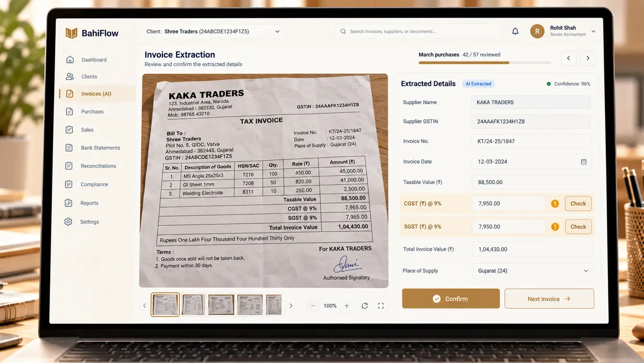The height and width of the screenshot is (363, 644).
Task: Click the Sales sidebar icon
Action: coord(69,130)
